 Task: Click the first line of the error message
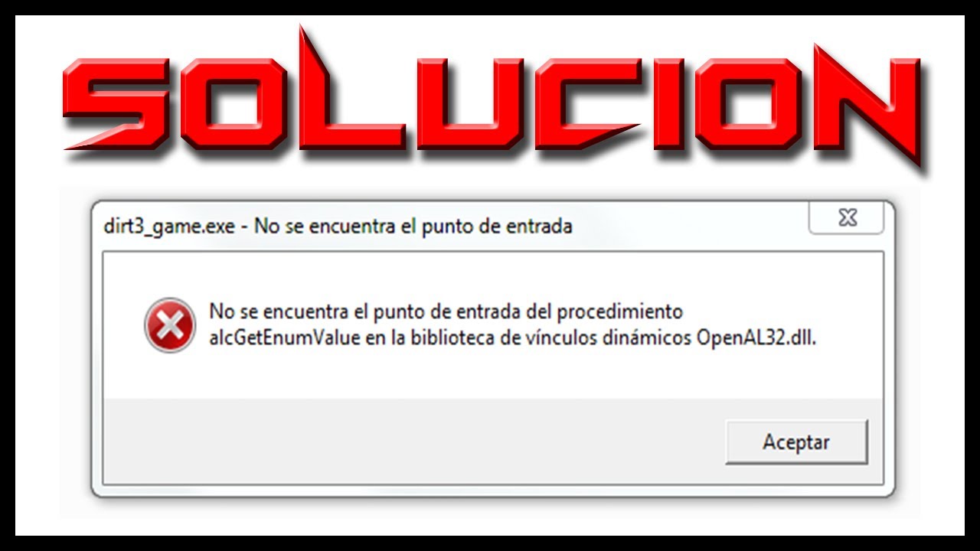tap(446, 312)
